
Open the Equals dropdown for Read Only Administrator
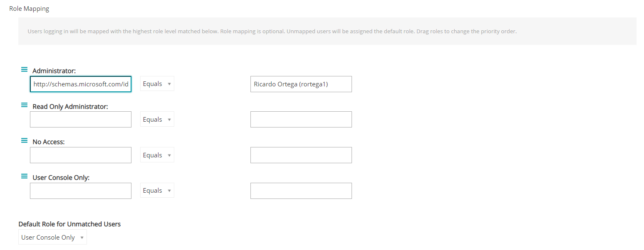[157, 119]
